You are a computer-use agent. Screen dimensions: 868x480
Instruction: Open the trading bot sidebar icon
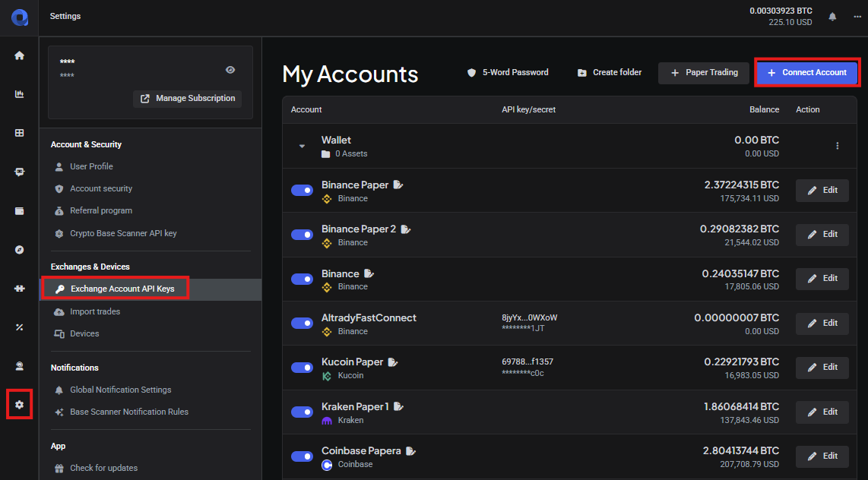[x=19, y=172]
